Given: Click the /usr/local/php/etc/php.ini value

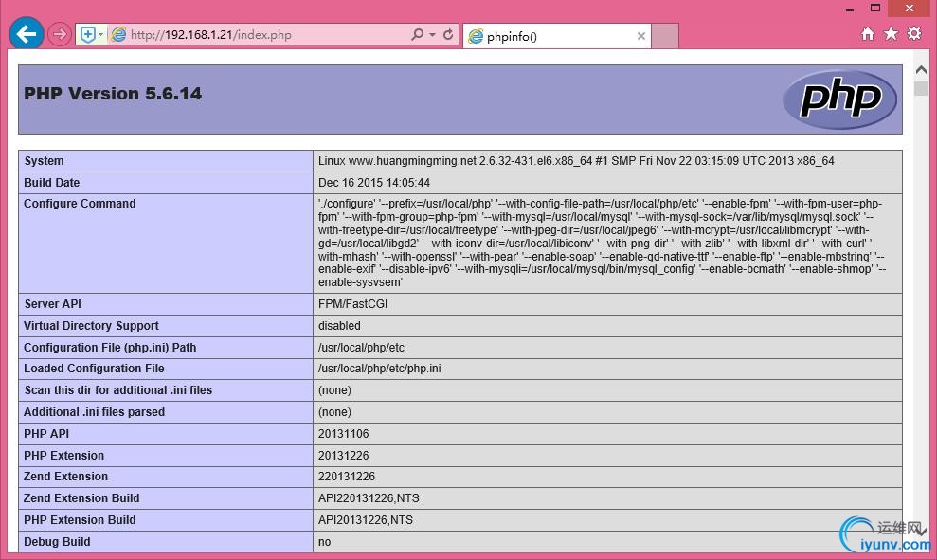Looking at the screenshot, I should (x=380, y=369).
